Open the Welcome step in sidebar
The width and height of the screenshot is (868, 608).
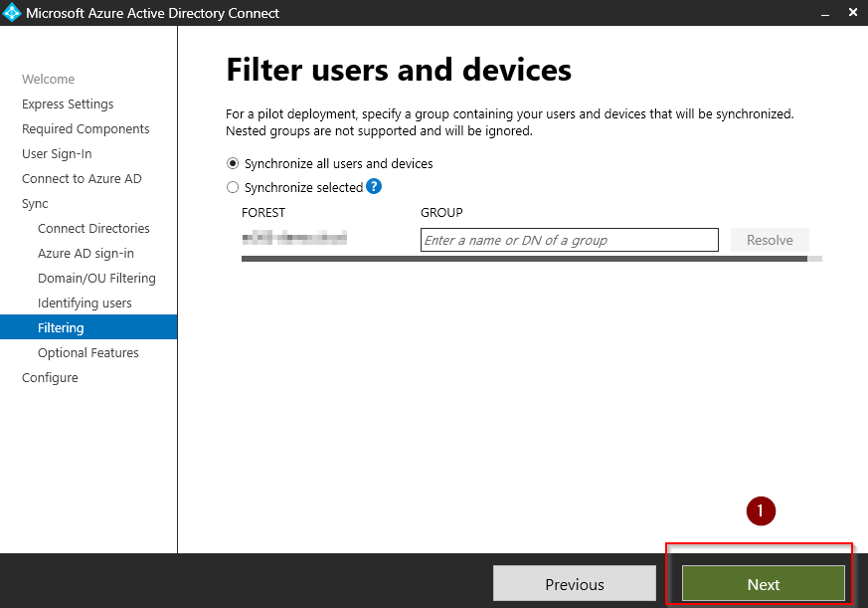point(48,80)
